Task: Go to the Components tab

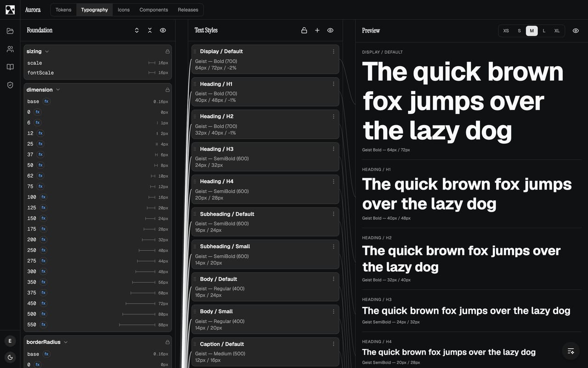Action: pyautogui.click(x=154, y=10)
